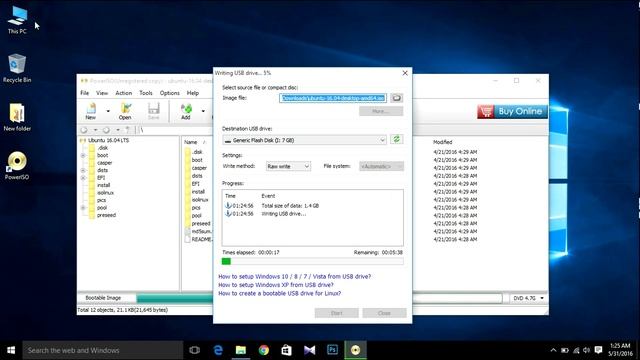Open Windows 10/8/7/Vista USB setup link
The width and height of the screenshot is (640, 360).
(x=294, y=276)
